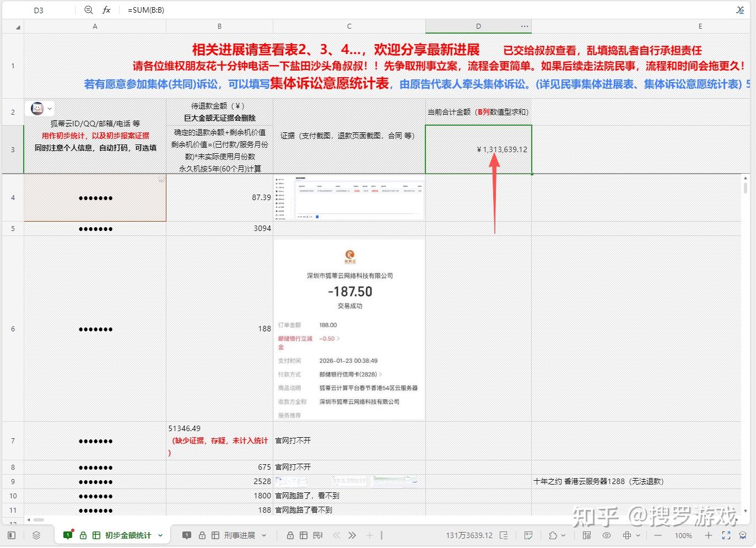The width and height of the screenshot is (756, 548).
Task: Select row 9 header
Action: (x=13, y=481)
